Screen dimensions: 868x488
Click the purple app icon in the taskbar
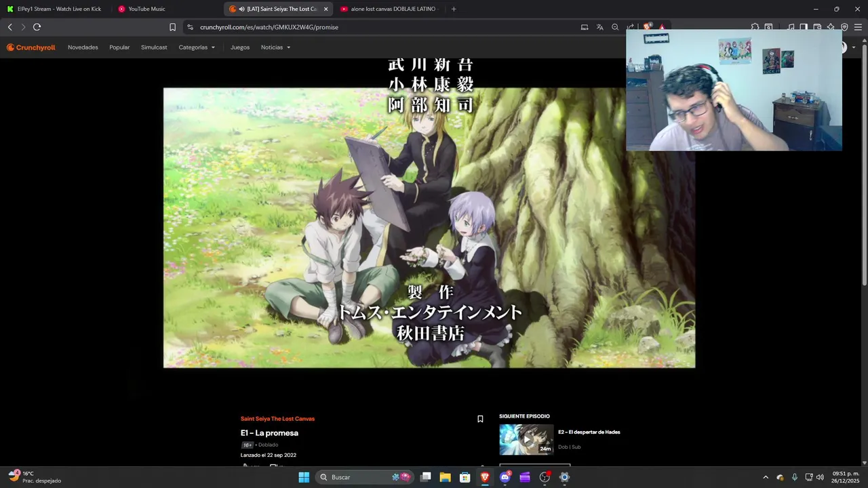pyautogui.click(x=525, y=477)
